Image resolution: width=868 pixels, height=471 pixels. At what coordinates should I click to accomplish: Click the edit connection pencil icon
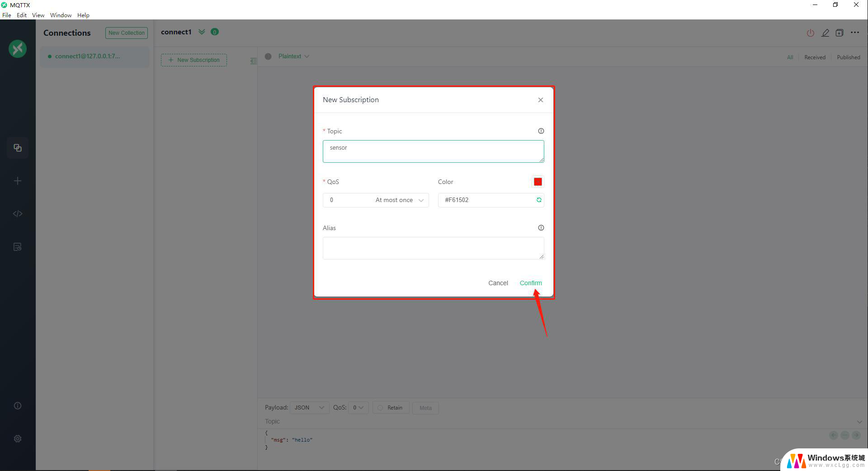pos(825,33)
